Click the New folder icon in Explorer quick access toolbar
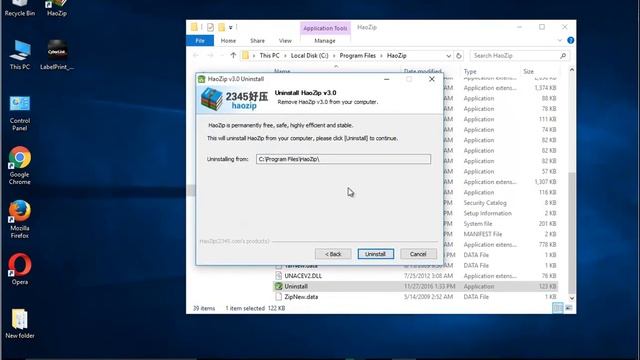 point(221,27)
